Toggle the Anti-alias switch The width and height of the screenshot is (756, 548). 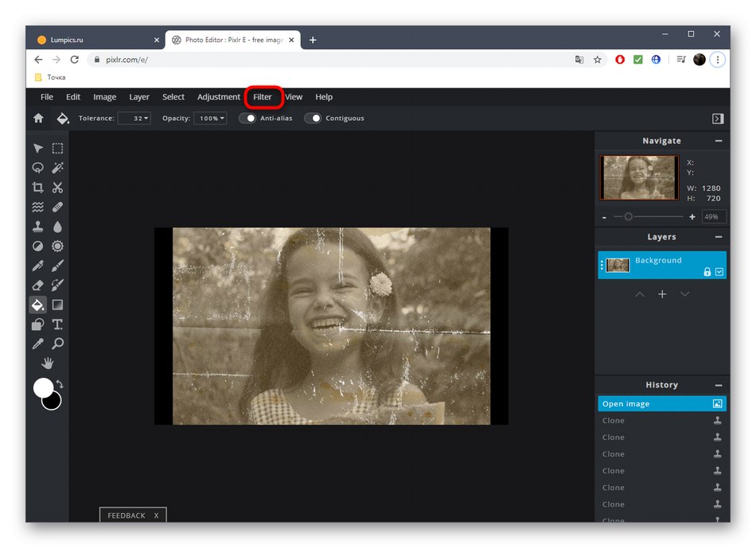(x=247, y=119)
